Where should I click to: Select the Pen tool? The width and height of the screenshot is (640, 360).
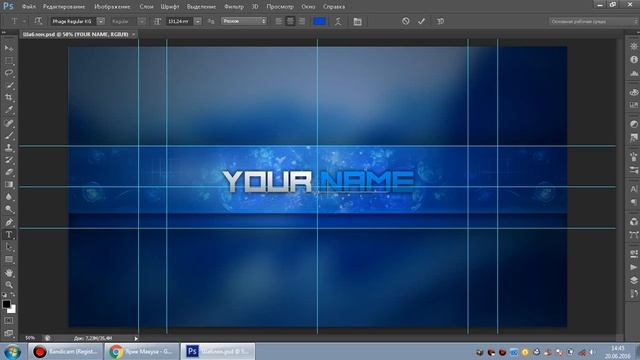9,222
